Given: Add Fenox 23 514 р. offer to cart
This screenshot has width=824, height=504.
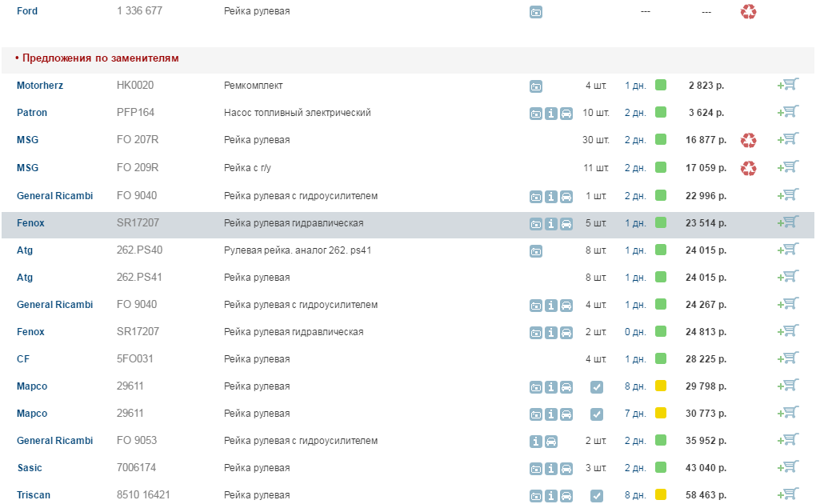Looking at the screenshot, I should (x=788, y=222).
